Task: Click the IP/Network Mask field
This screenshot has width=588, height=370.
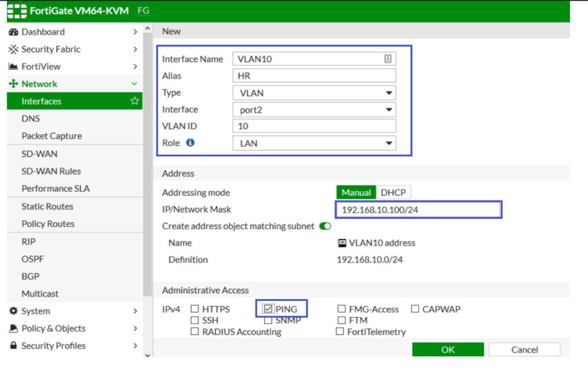Action: coord(419,210)
